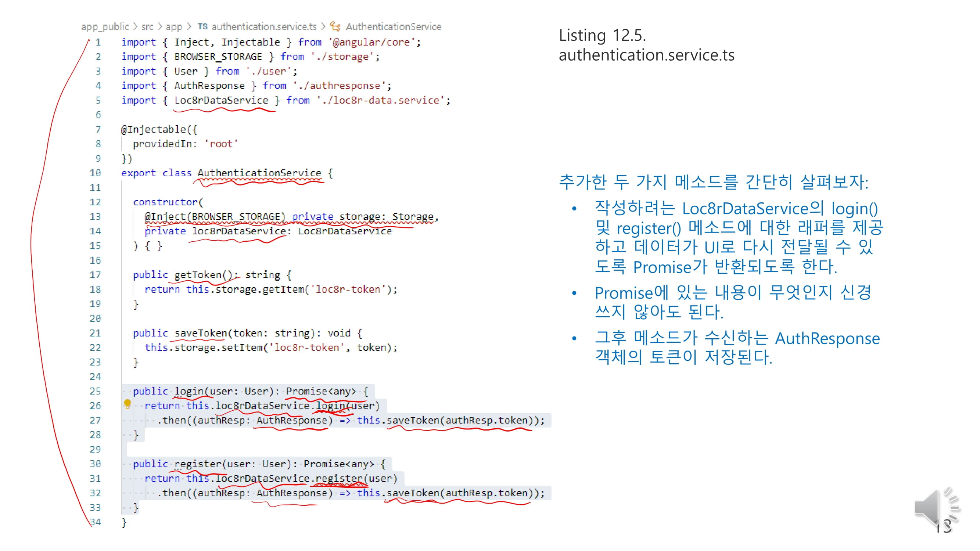This screenshot has height=551, width=980.
Task: Click the getToken method name
Action: [x=198, y=275]
